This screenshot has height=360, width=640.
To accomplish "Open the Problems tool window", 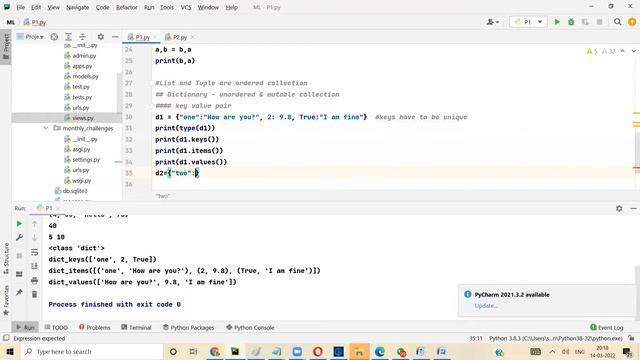I will click(94, 327).
